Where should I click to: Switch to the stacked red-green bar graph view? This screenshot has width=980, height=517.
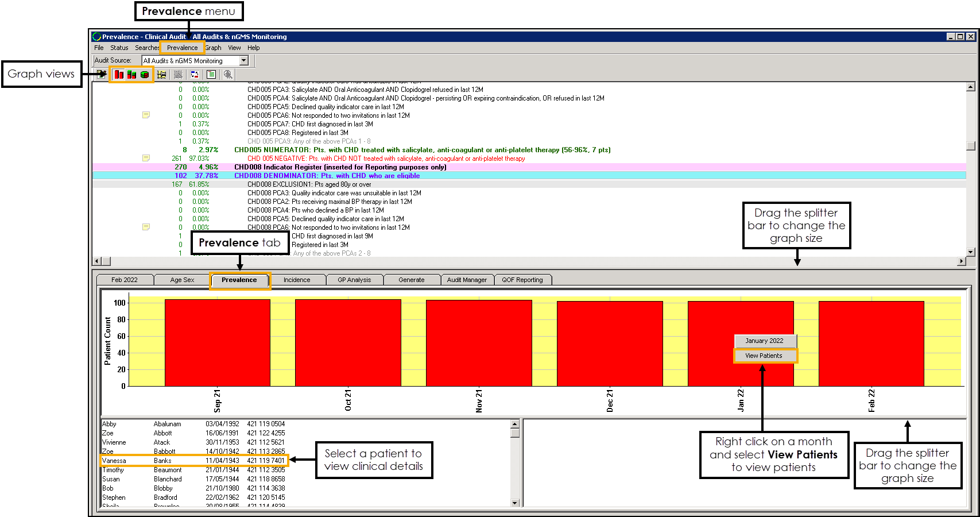(131, 75)
